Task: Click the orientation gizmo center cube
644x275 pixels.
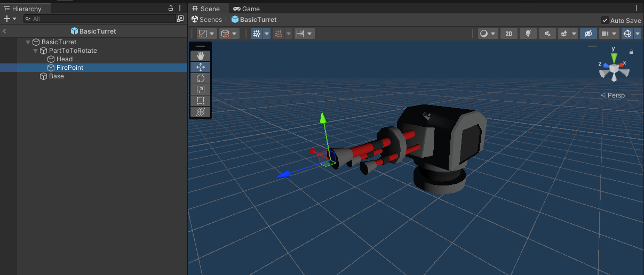Action: coord(614,69)
